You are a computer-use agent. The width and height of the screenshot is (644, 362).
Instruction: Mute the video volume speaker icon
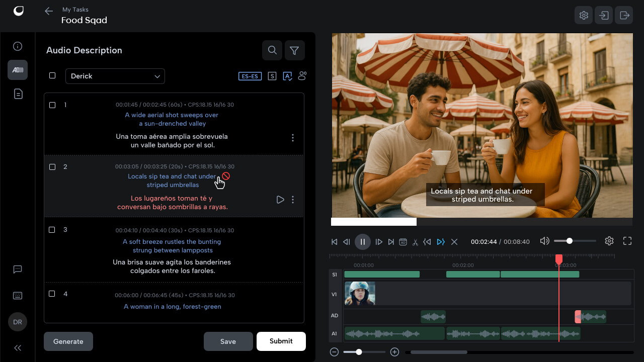(x=544, y=241)
